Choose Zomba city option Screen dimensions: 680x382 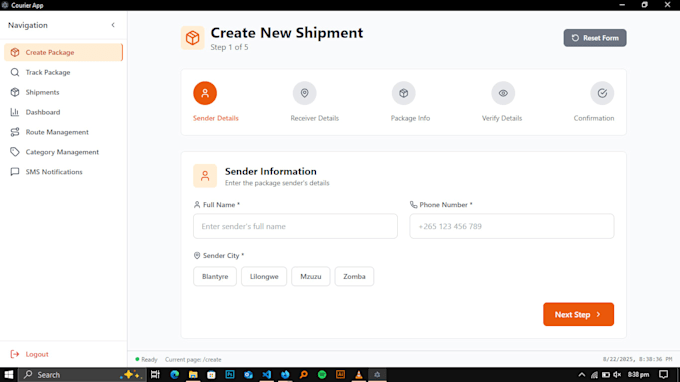pyautogui.click(x=354, y=276)
